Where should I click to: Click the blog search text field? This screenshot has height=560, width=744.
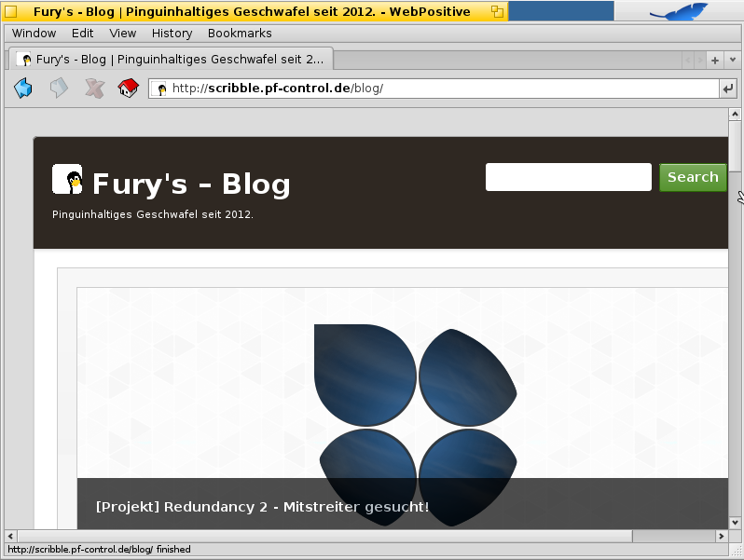point(568,177)
